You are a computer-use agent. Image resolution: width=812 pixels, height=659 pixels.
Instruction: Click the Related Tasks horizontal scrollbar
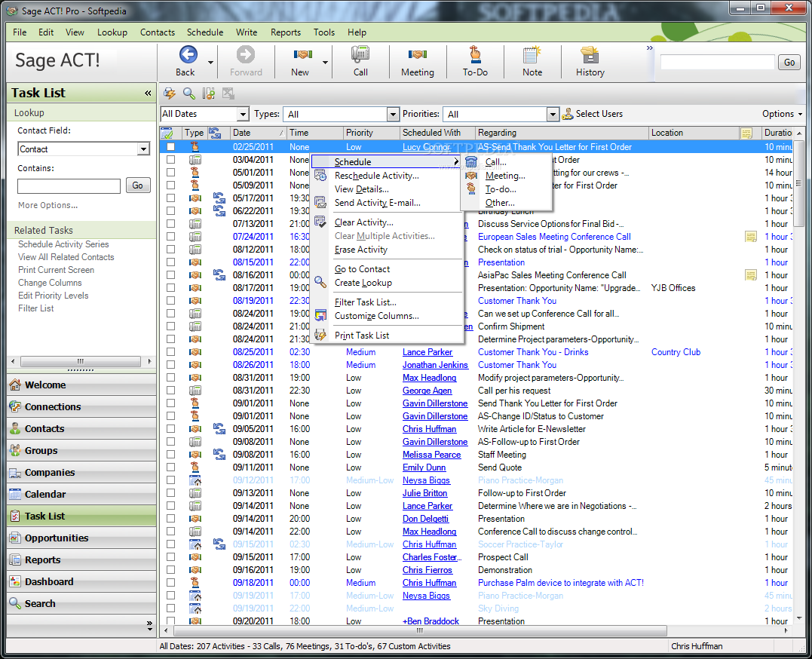coord(81,361)
